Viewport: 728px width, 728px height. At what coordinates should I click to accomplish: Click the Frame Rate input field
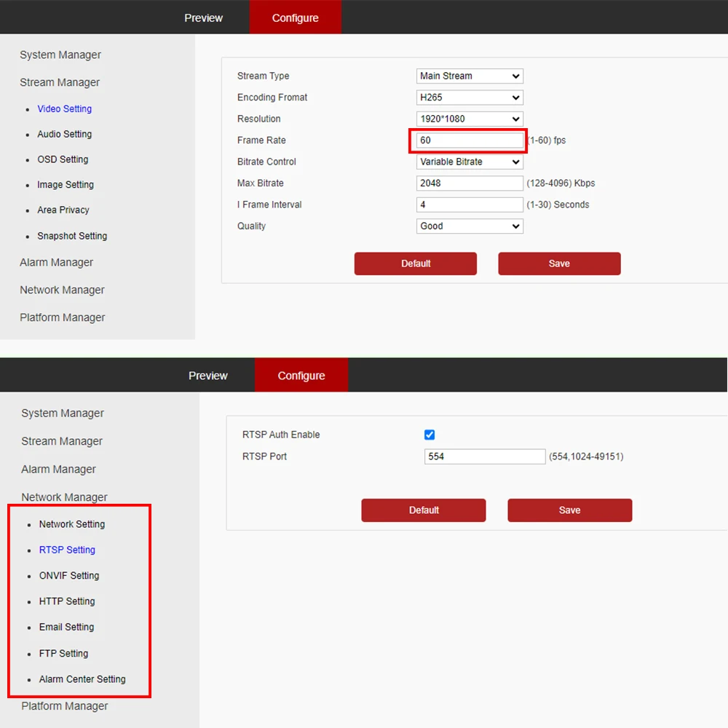pyautogui.click(x=470, y=141)
